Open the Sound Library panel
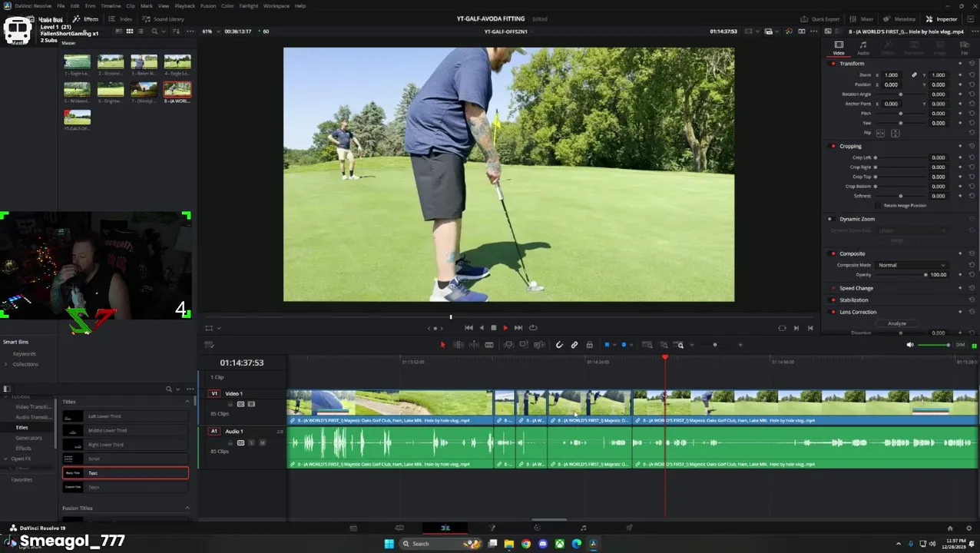The height and width of the screenshot is (553, 980). pyautogui.click(x=163, y=19)
